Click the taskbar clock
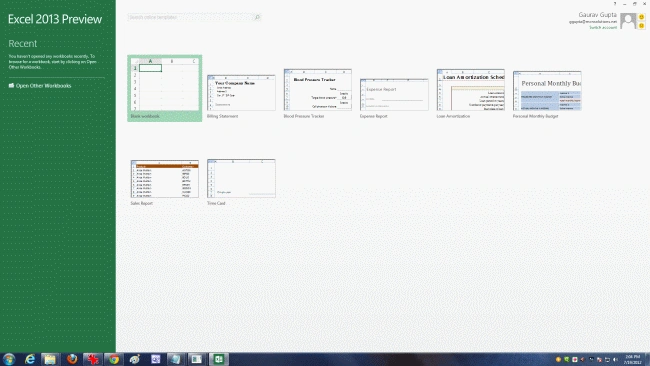The image size is (650, 366). coord(633,359)
